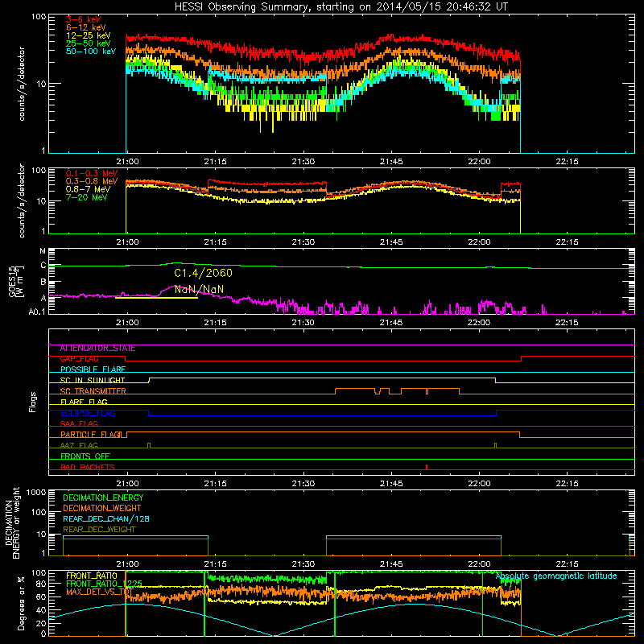Click the FRONTS_OFF flag label

coord(85,456)
